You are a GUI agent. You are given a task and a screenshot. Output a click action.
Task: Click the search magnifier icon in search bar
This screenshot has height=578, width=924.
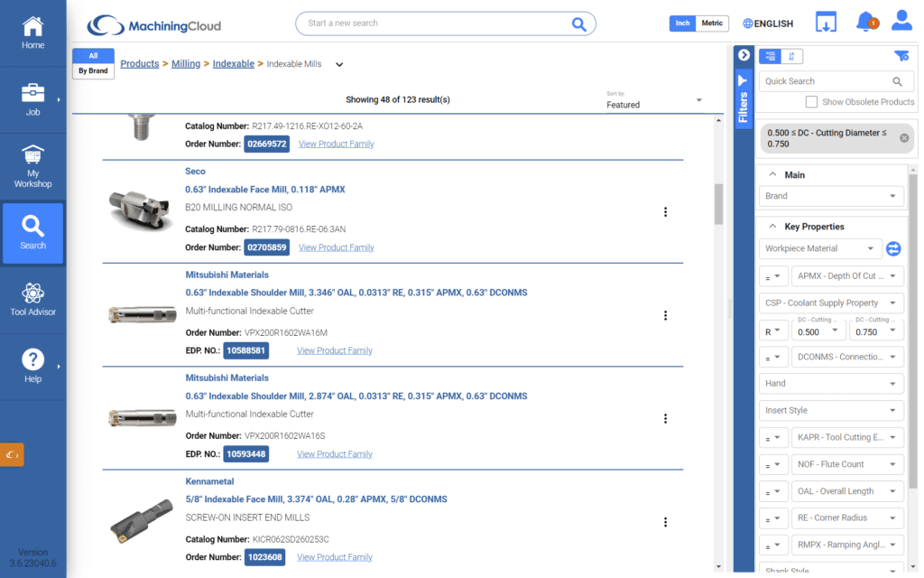pyautogui.click(x=578, y=24)
